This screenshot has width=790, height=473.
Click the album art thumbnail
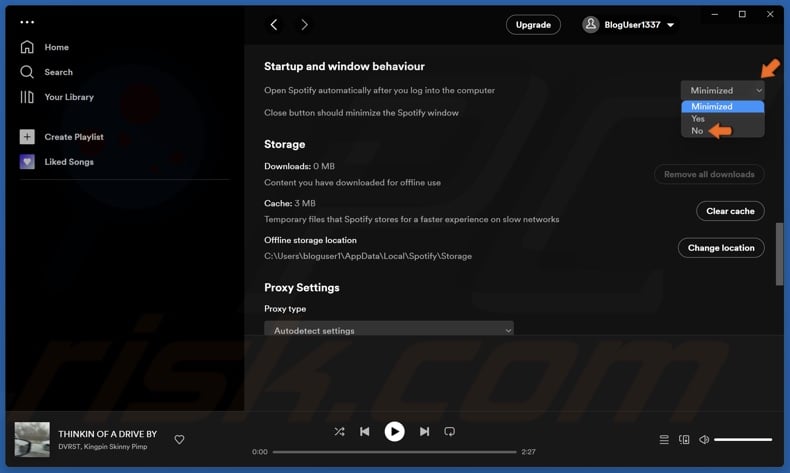32,439
